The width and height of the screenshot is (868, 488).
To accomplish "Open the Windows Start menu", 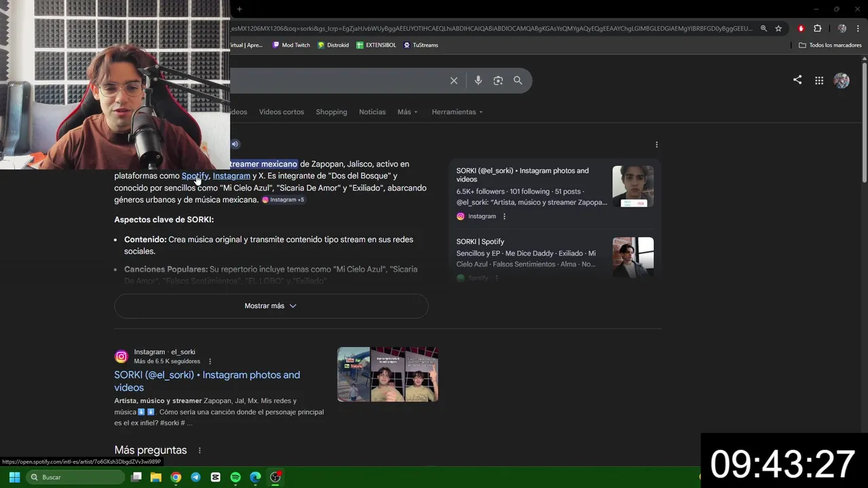I will click(14, 477).
